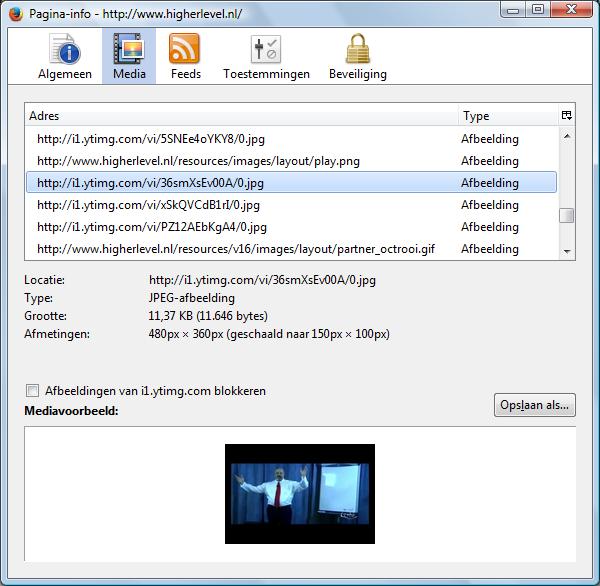Open the column picker icon beside Type
This screenshot has width=600, height=586.
coord(567,115)
